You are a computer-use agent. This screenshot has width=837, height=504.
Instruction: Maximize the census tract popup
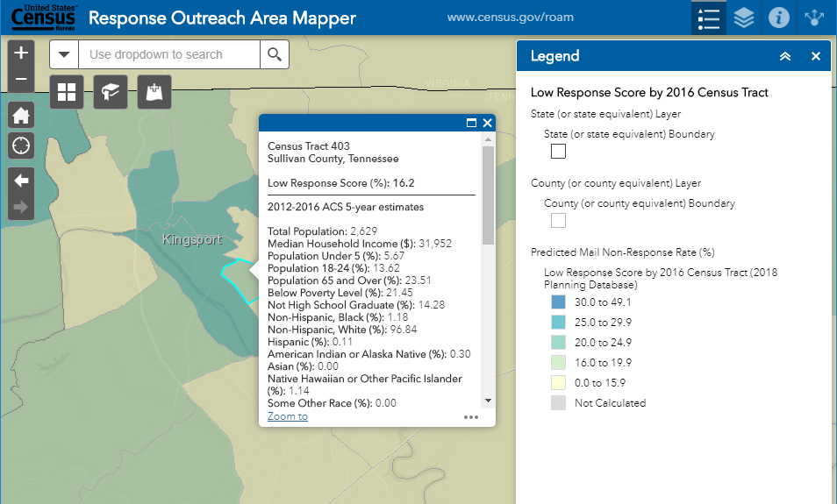coord(471,123)
